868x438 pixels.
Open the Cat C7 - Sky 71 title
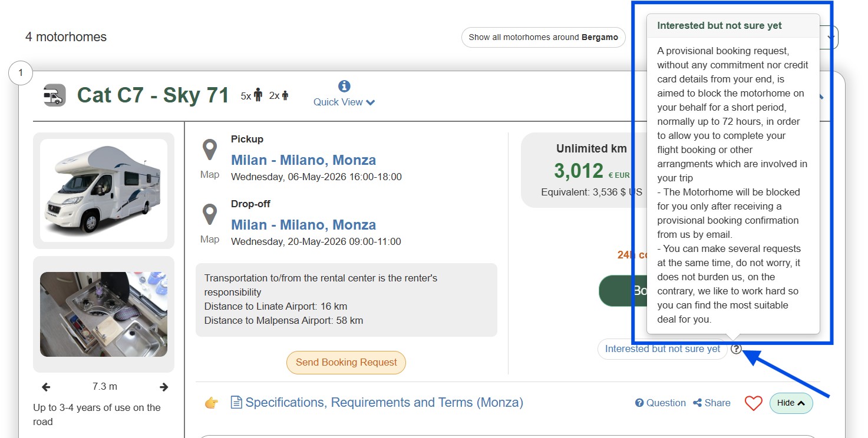pos(153,95)
